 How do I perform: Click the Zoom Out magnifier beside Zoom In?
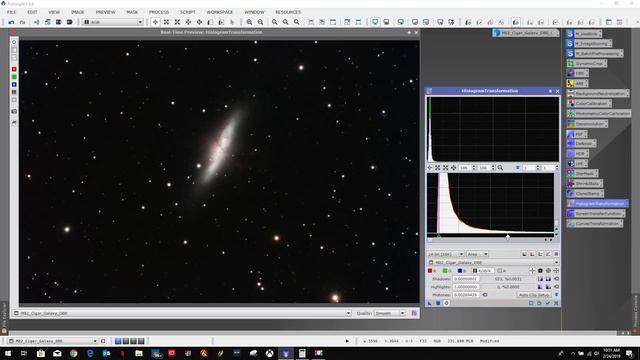tap(260, 22)
